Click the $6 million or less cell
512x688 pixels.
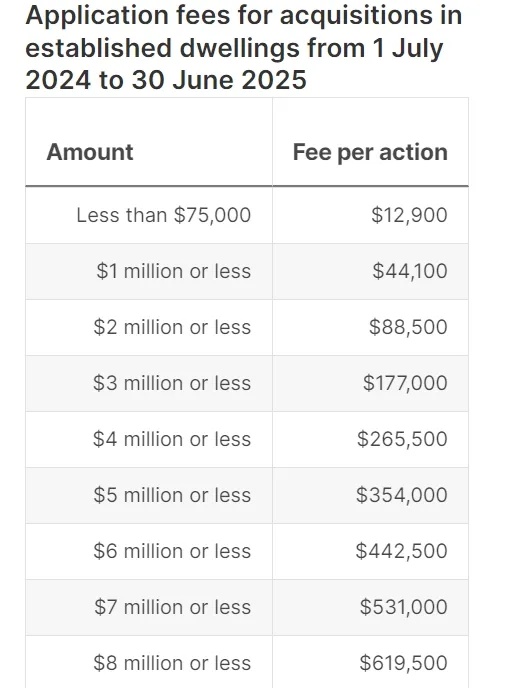coord(149,551)
